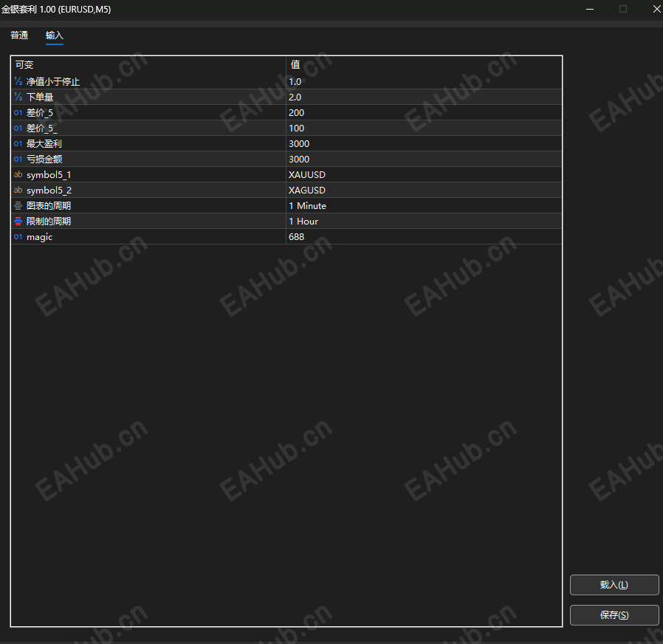Select the 下单量 parameter name
This screenshot has width=663, height=644.
(x=40, y=97)
